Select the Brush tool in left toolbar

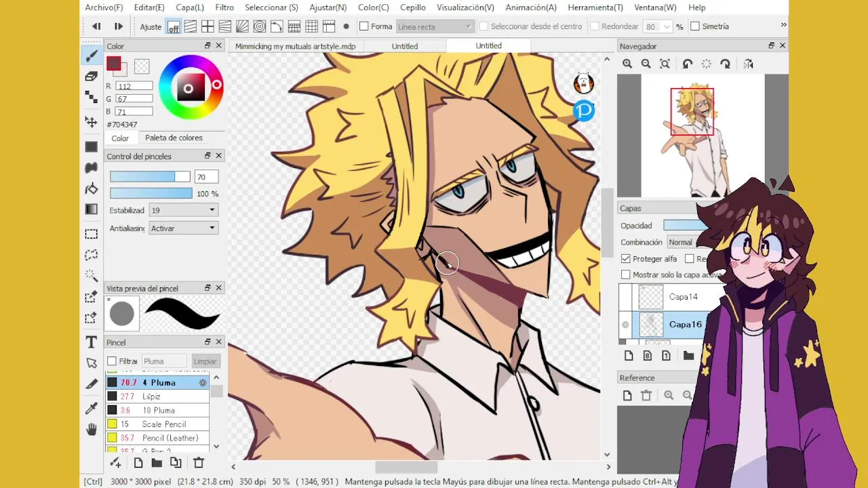point(92,56)
